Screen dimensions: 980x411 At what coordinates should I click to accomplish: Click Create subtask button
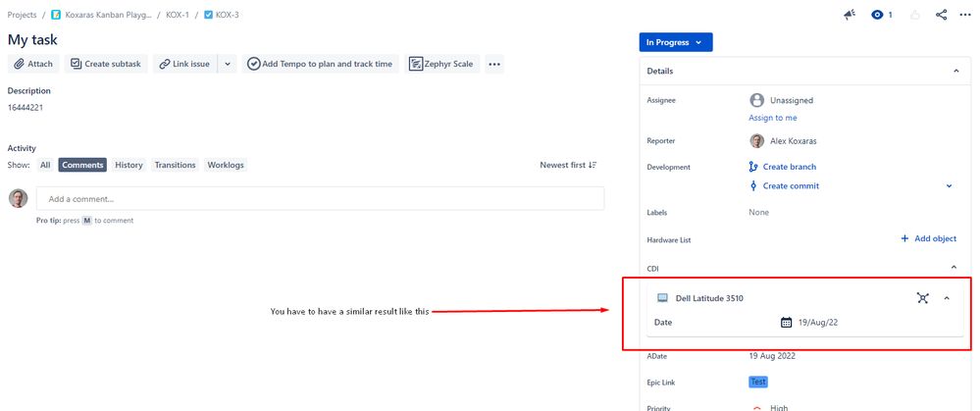106,64
